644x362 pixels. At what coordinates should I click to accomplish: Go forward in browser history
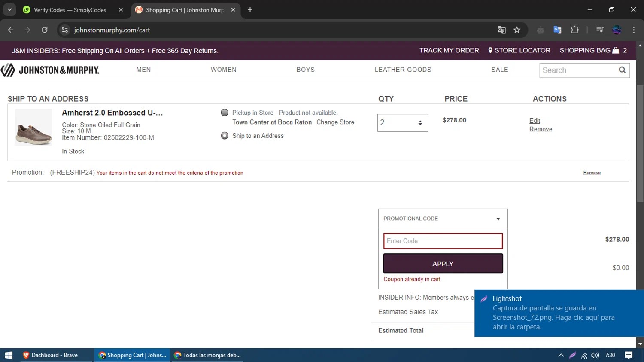pyautogui.click(x=27, y=30)
